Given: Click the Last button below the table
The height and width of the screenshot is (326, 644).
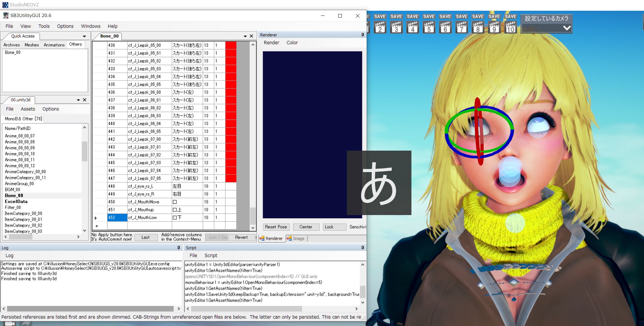Looking at the screenshot, I should coord(145,237).
